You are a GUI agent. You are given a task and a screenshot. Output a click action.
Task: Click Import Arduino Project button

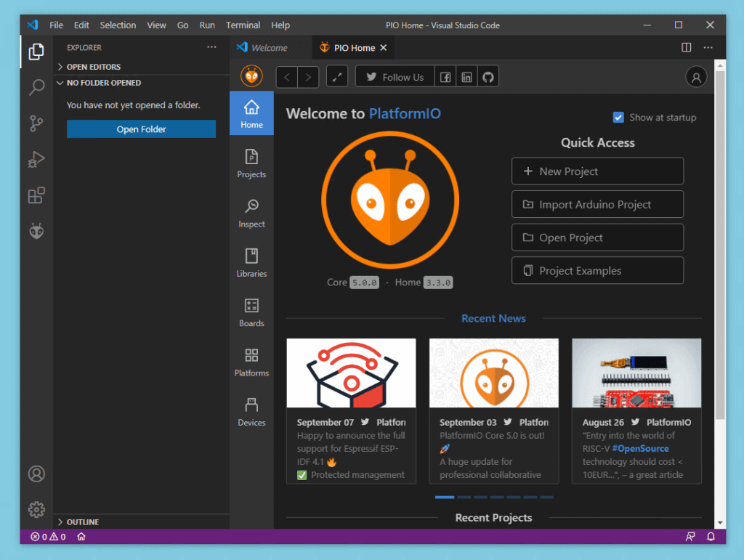point(597,204)
